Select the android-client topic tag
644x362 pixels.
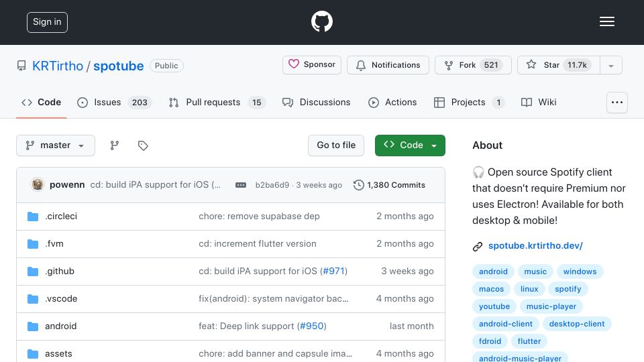click(x=506, y=324)
